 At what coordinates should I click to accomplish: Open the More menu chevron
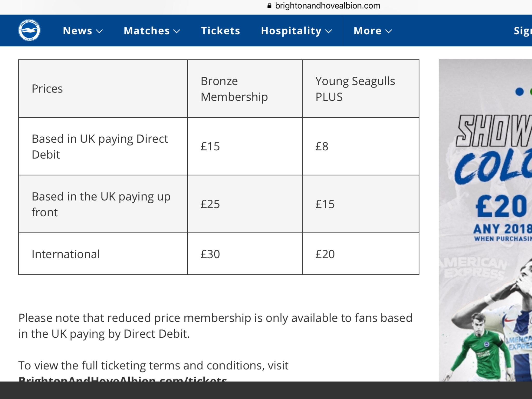tap(389, 31)
